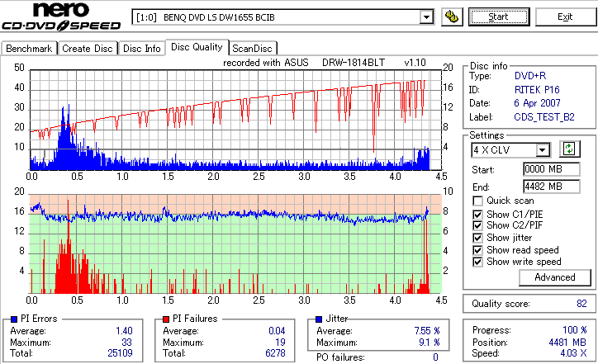Screen dimensions: 598x364
Task: Open the Create Disc tab
Action: click(88, 49)
